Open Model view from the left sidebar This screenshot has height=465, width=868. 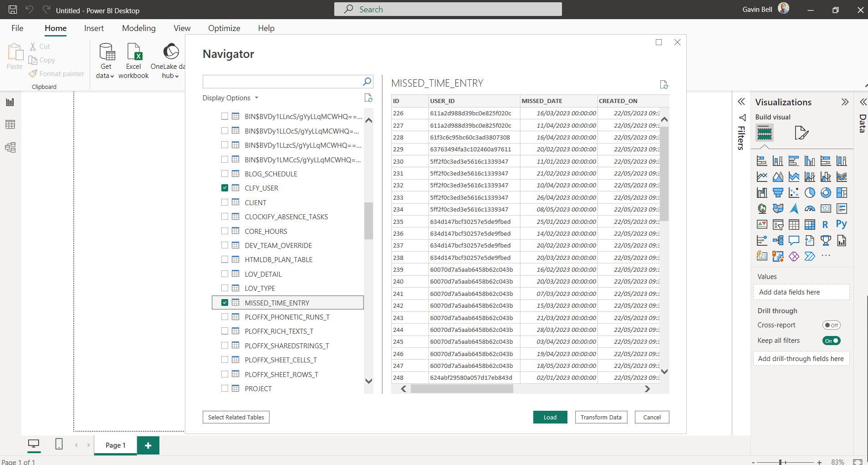pyautogui.click(x=10, y=147)
